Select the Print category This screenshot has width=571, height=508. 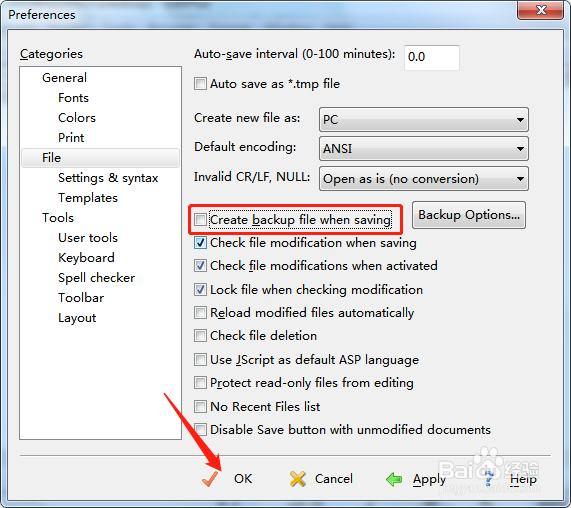[x=71, y=138]
